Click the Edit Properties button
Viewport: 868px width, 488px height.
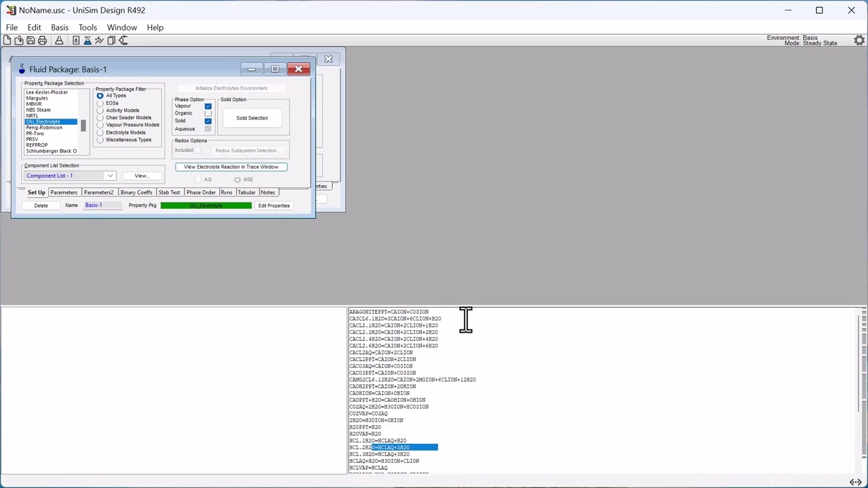(x=274, y=205)
